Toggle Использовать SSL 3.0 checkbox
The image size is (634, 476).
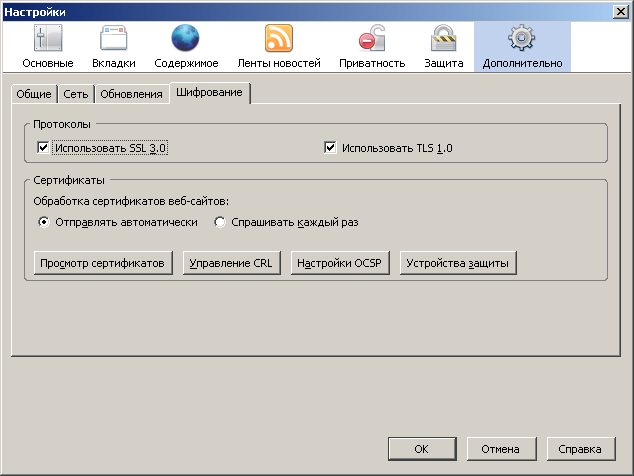(x=43, y=148)
